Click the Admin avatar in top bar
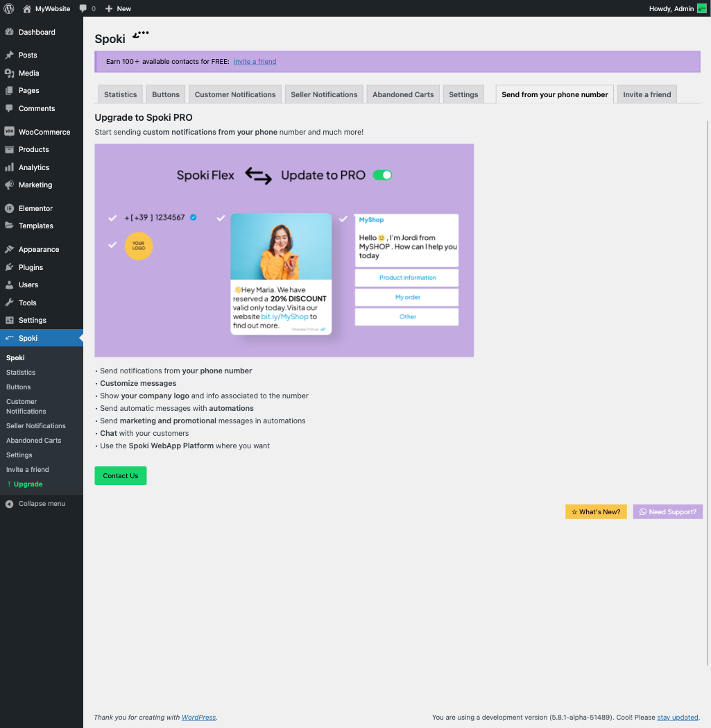The width and height of the screenshot is (711, 728). [x=702, y=8]
